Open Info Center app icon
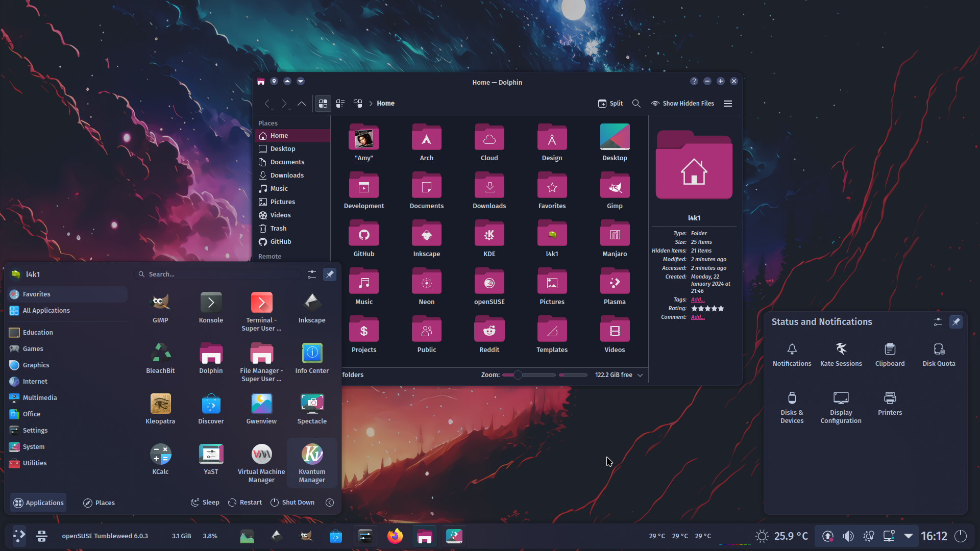This screenshot has width=980, height=551. coord(312,353)
